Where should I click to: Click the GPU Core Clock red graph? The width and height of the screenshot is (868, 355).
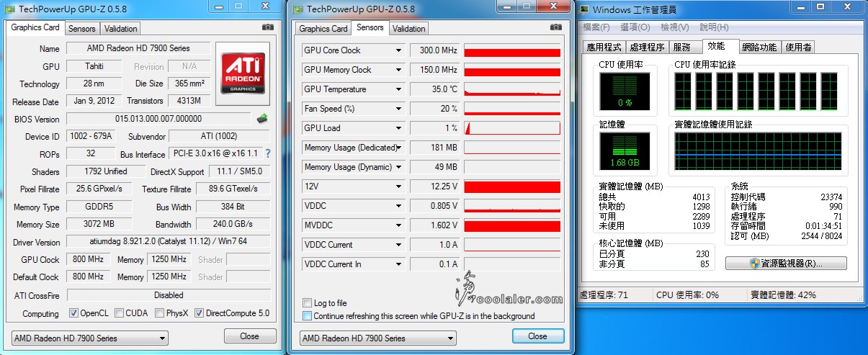(512, 50)
